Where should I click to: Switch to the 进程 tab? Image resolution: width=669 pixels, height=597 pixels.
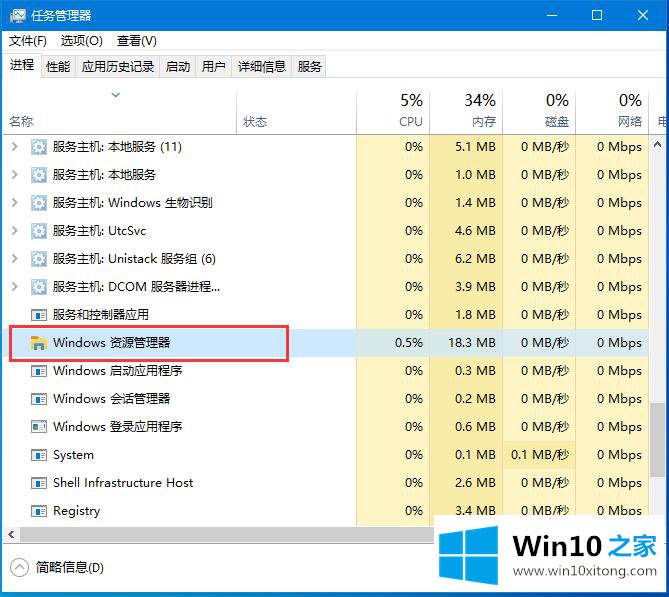point(22,65)
